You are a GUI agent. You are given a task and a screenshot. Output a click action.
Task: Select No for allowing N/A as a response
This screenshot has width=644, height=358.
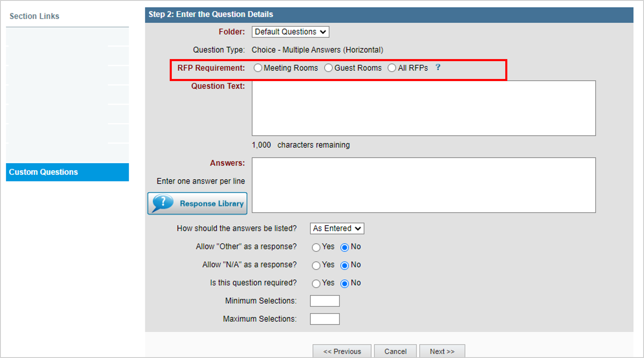coord(345,265)
